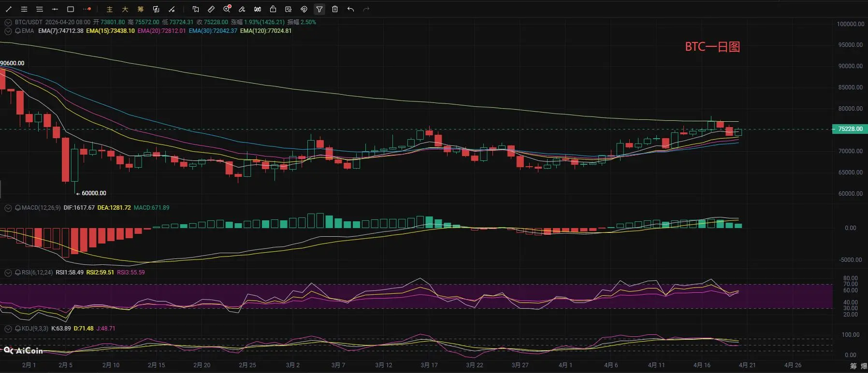This screenshot has width=868, height=373.
Task: Undo the last drawing action
Action: (x=350, y=9)
